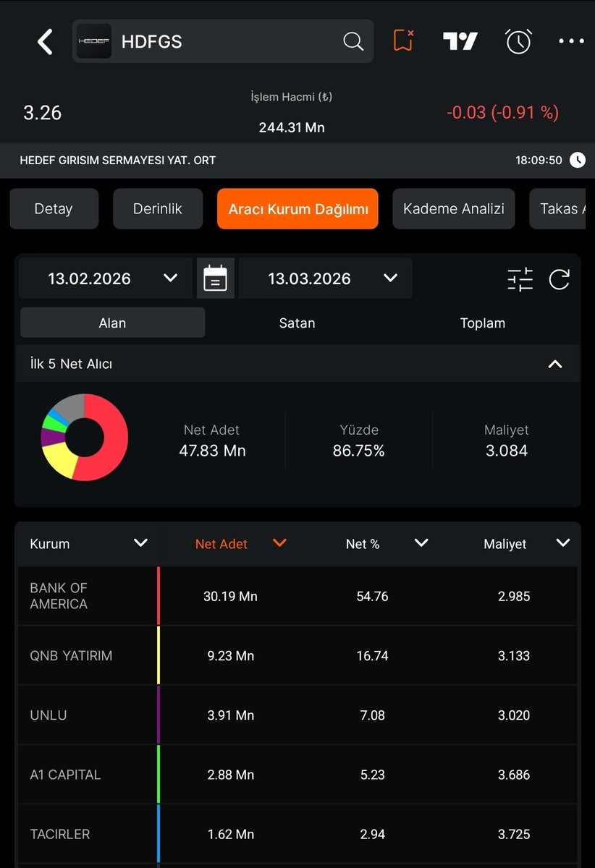
Task: Tap the 3.686 cost cell
Action: (514, 775)
